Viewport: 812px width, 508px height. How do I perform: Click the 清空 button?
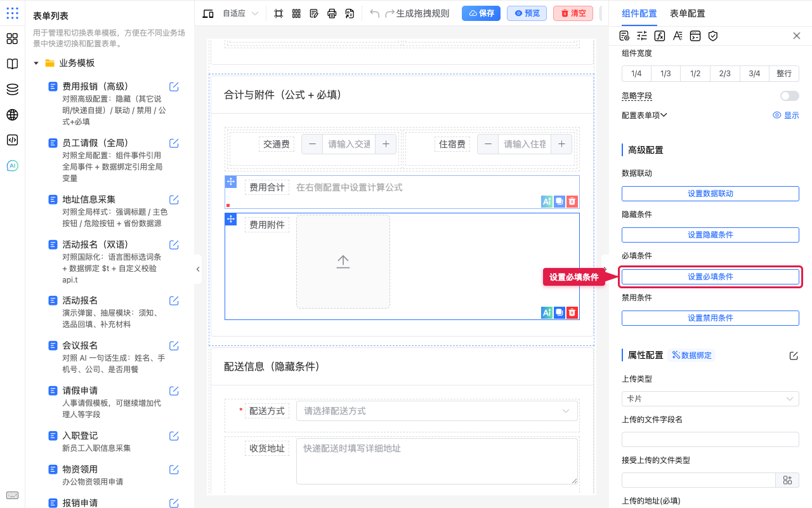pyautogui.click(x=573, y=13)
